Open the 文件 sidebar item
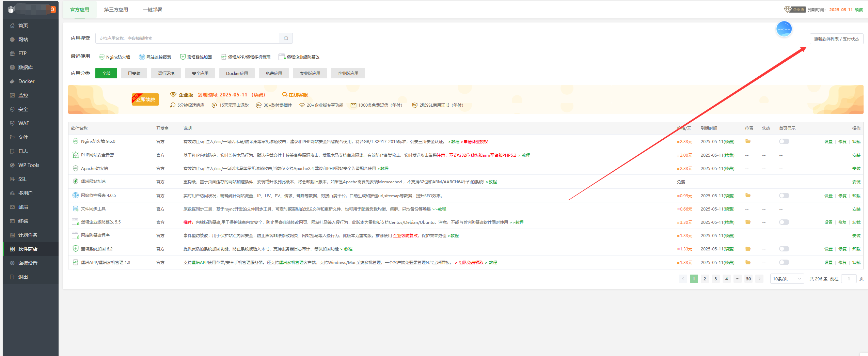The width and height of the screenshot is (868, 356). 31,137
